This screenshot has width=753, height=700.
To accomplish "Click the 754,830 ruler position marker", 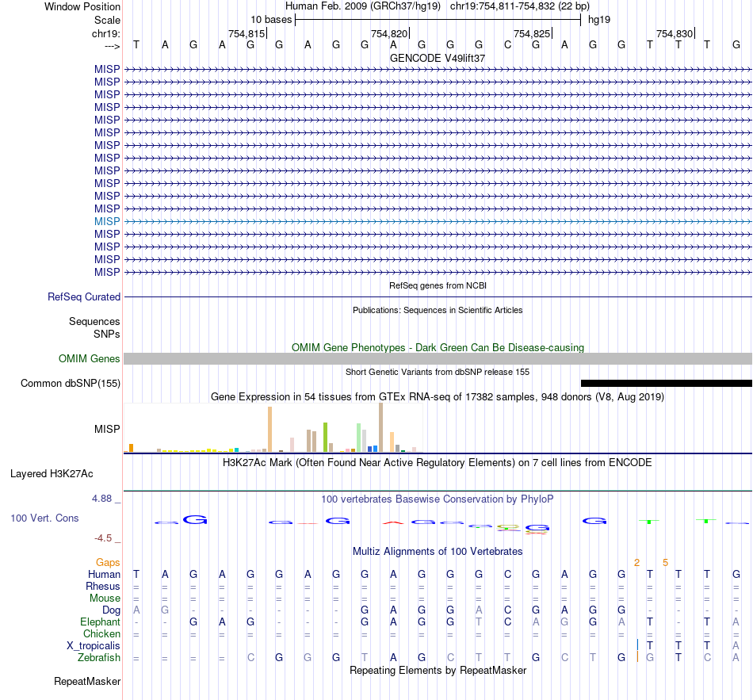I will pyautogui.click(x=675, y=33).
